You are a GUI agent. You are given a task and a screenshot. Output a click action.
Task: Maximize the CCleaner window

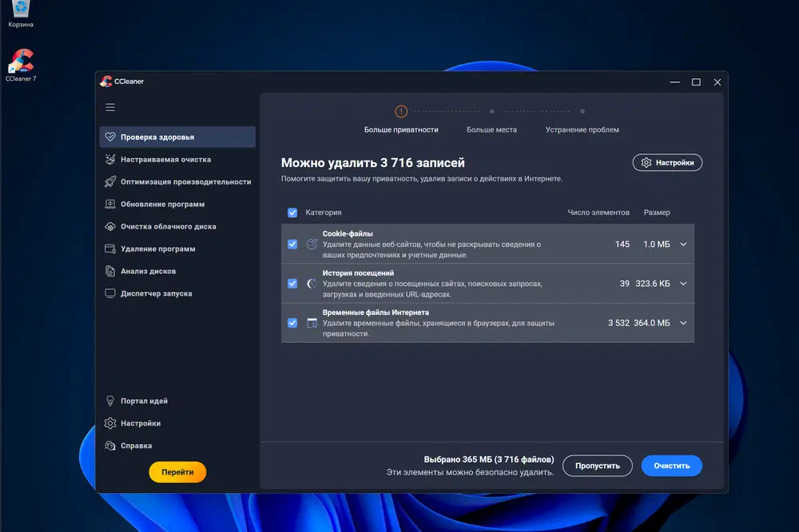click(x=696, y=82)
